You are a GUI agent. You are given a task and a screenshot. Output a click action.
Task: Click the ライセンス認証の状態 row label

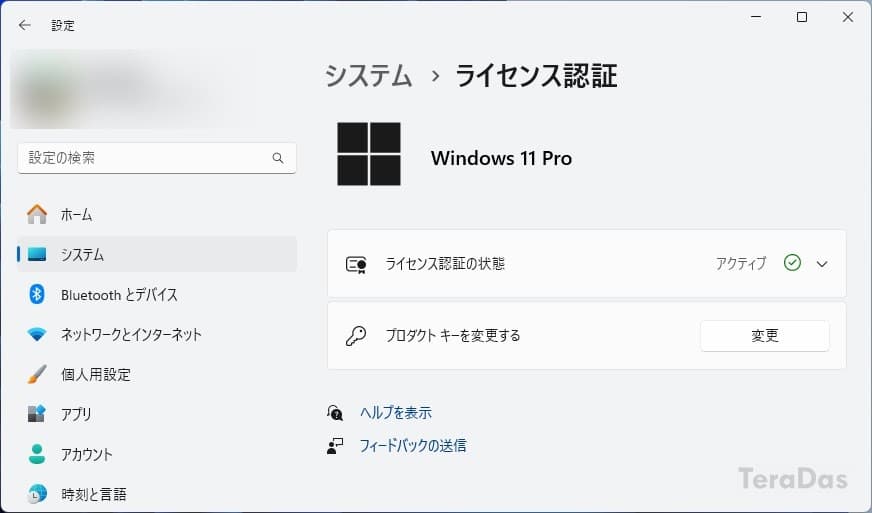coord(445,264)
